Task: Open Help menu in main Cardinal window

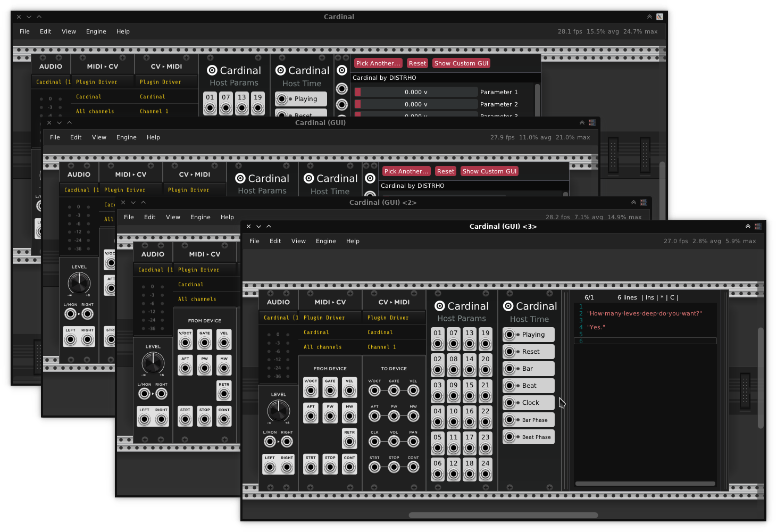Action: [x=123, y=31]
